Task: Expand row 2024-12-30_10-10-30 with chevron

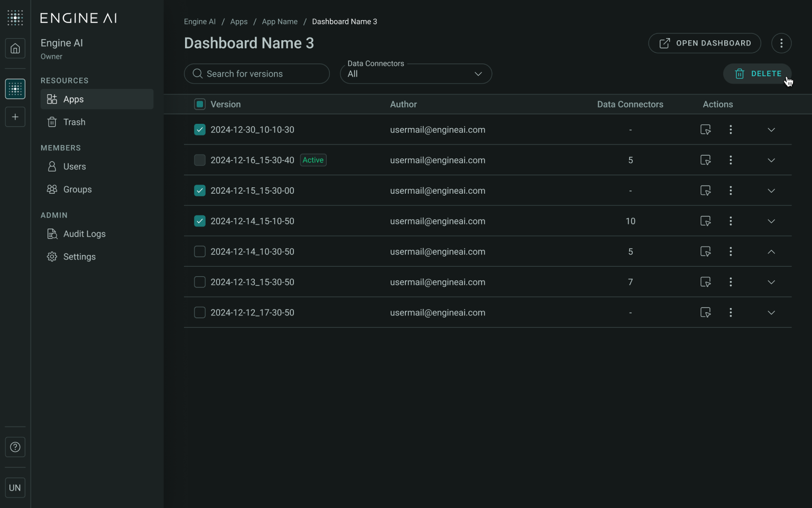Action: tap(771, 130)
